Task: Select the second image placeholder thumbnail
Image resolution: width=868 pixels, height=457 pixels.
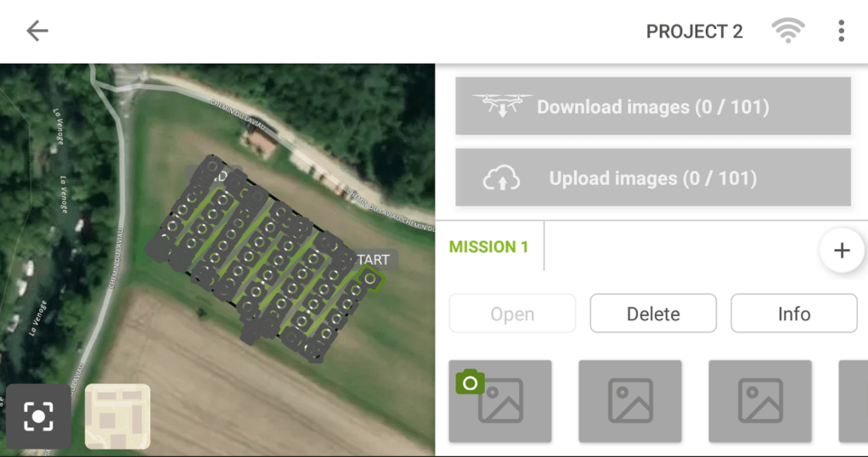Action: pyautogui.click(x=630, y=401)
